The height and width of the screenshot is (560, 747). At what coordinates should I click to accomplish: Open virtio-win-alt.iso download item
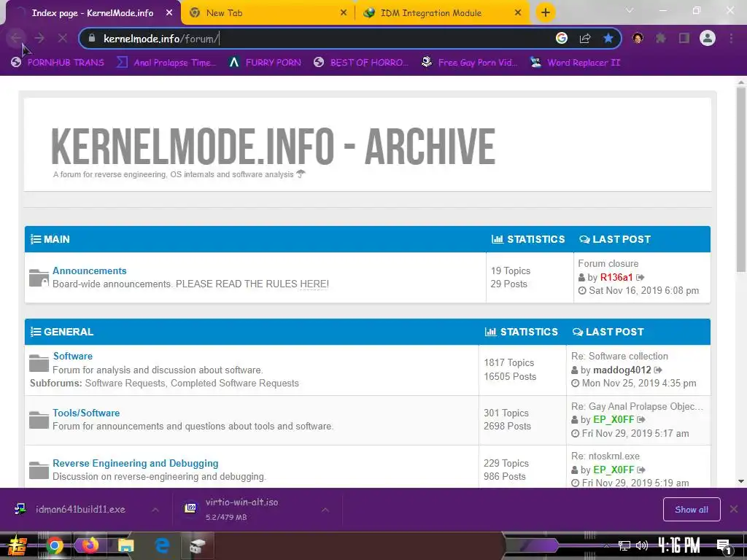(x=241, y=509)
